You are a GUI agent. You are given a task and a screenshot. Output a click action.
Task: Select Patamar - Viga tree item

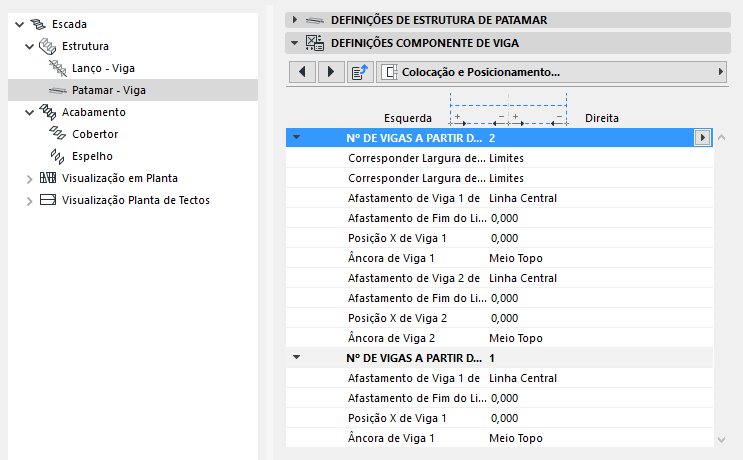(109, 90)
